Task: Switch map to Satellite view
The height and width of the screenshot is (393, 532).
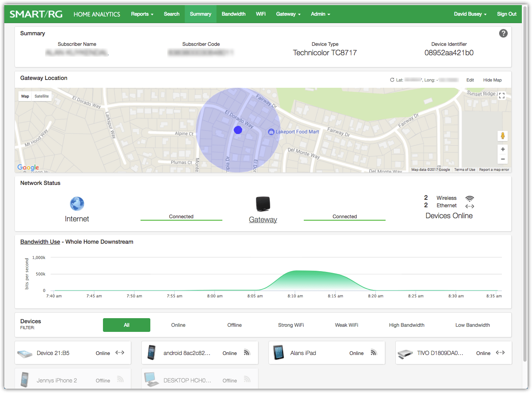Action: click(41, 96)
